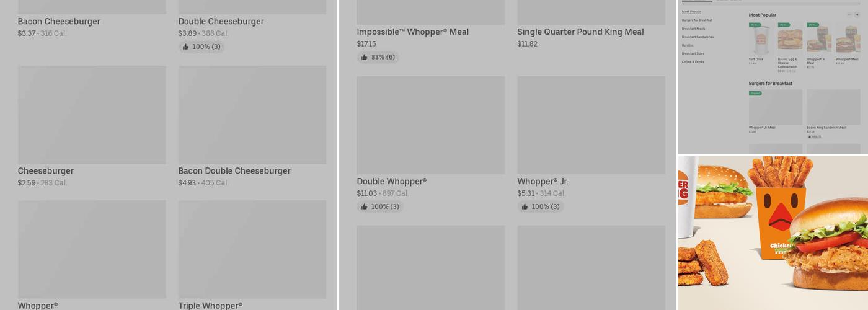Click the Triple Whopper item image
The width and height of the screenshot is (868, 310).
click(x=252, y=249)
